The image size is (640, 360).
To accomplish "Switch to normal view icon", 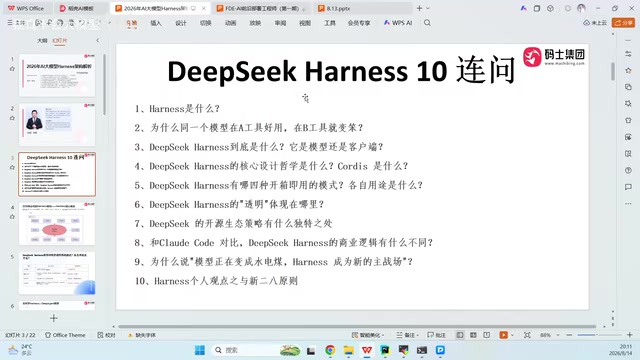I will (460, 335).
